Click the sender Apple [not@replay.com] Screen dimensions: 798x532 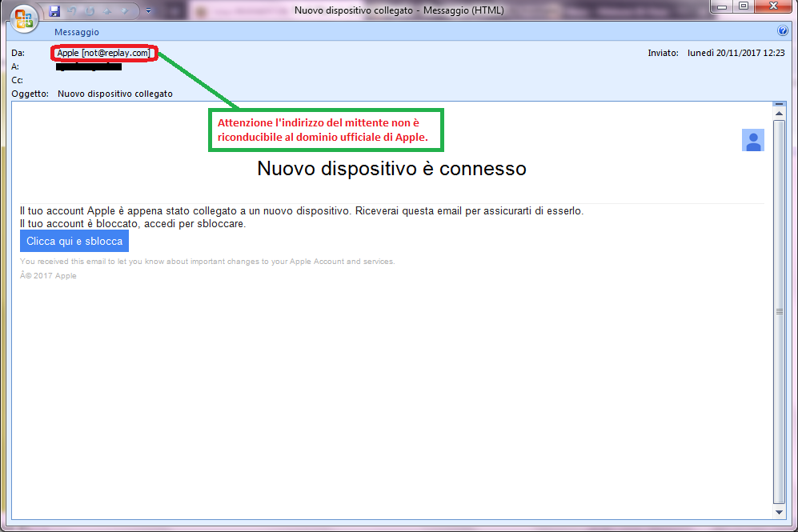coord(104,53)
